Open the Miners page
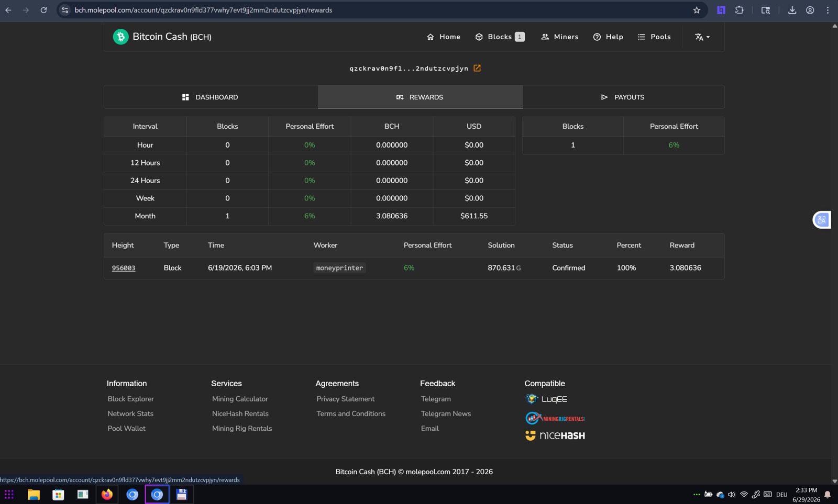The image size is (838, 504). (x=559, y=37)
